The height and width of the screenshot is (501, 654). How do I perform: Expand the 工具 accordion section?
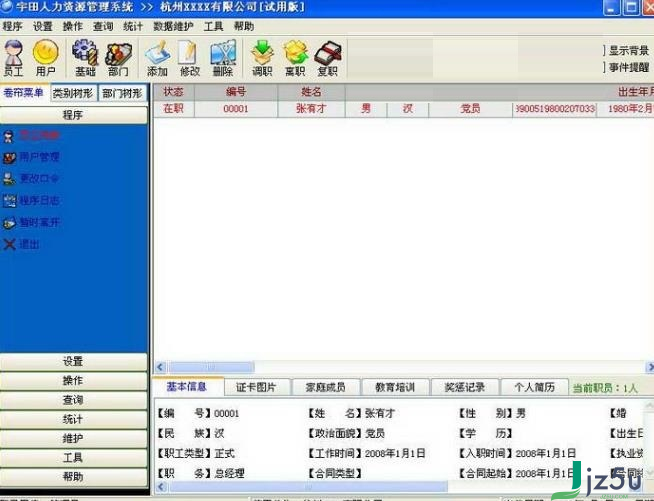(73, 458)
